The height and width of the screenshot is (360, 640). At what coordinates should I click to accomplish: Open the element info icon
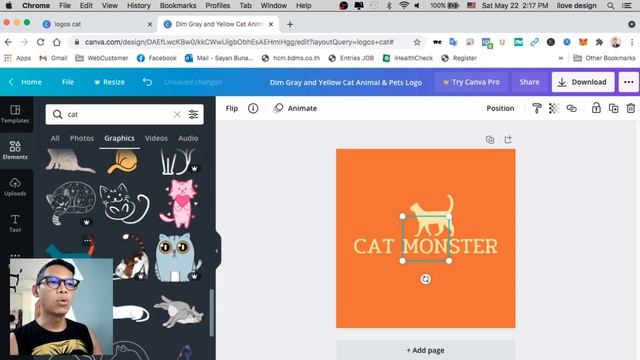(x=253, y=108)
